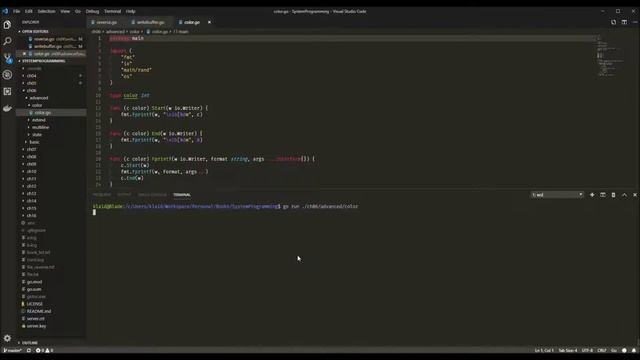
Task: Switch to the Debug Console panel tab
Action: (x=152, y=195)
